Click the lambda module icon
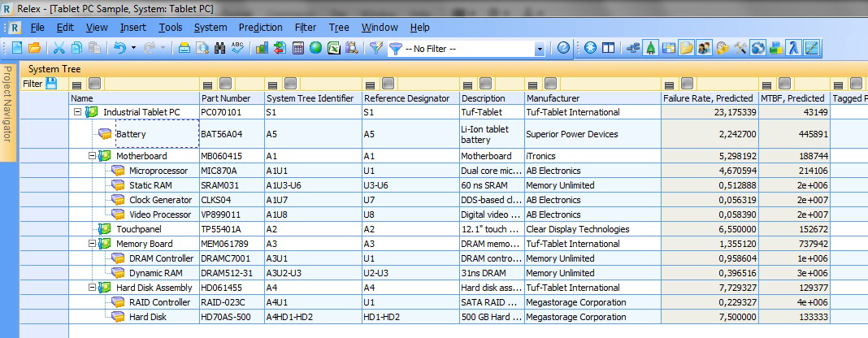The image size is (868, 338). 794,48
